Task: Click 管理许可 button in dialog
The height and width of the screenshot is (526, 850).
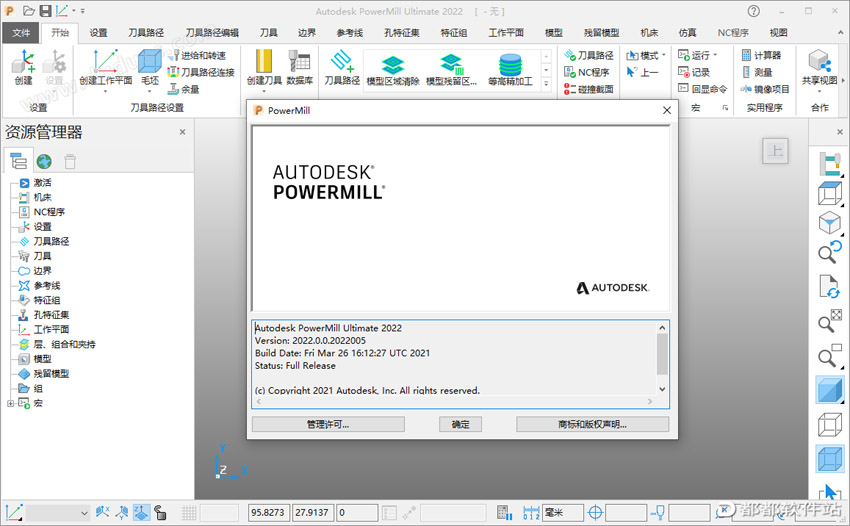Action: click(328, 424)
